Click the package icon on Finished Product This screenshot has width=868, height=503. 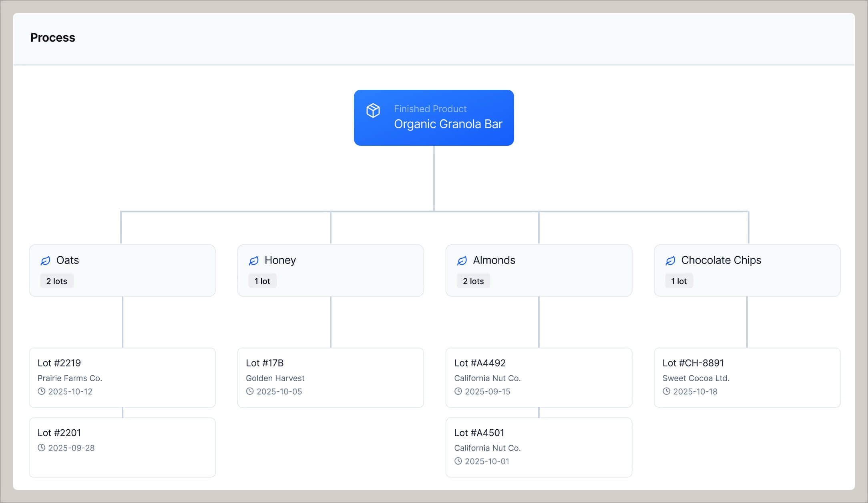tap(372, 109)
